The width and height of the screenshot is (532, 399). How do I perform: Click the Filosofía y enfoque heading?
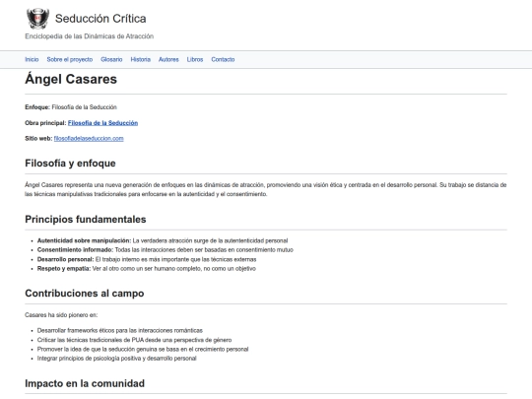tap(70, 164)
